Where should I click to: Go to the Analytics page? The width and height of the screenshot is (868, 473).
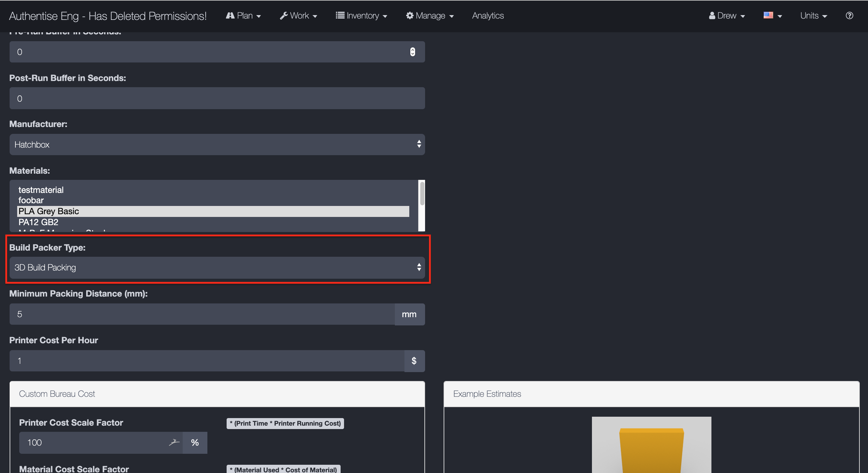tap(488, 15)
